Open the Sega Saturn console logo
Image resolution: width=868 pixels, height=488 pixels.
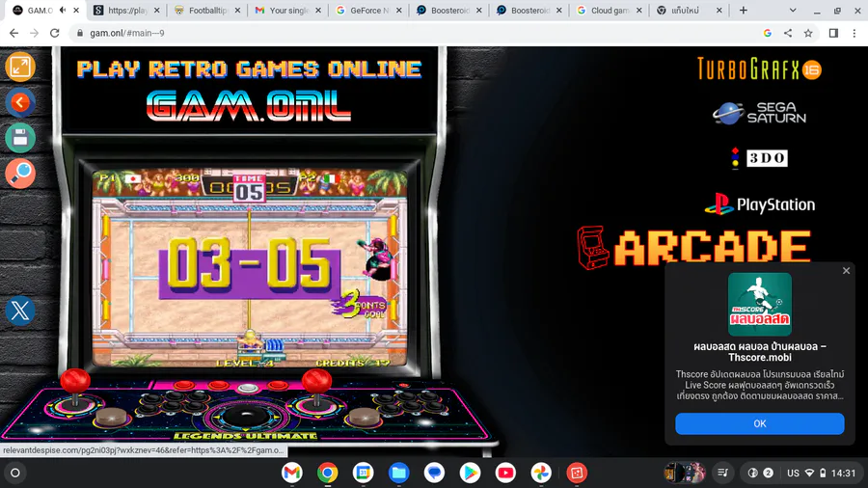pos(759,113)
